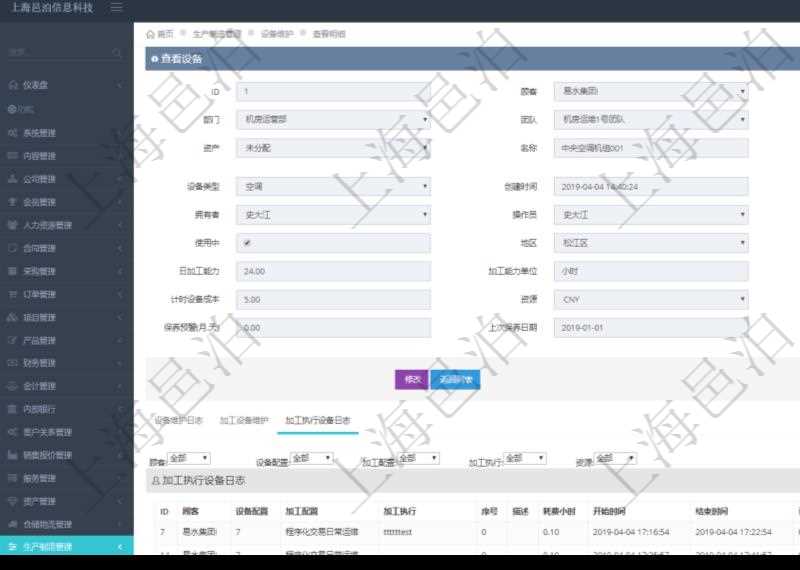Open 设备维护 breadcrumb link
The width and height of the screenshot is (800, 570).
277,34
